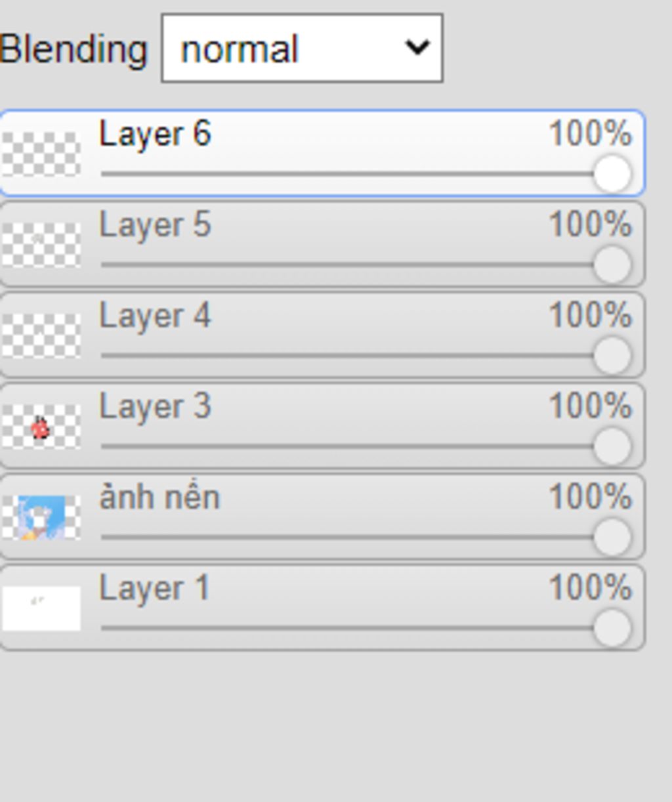Click the Layer 3 red thumbnail
Image resolution: width=672 pixels, height=802 pixels.
click(41, 427)
